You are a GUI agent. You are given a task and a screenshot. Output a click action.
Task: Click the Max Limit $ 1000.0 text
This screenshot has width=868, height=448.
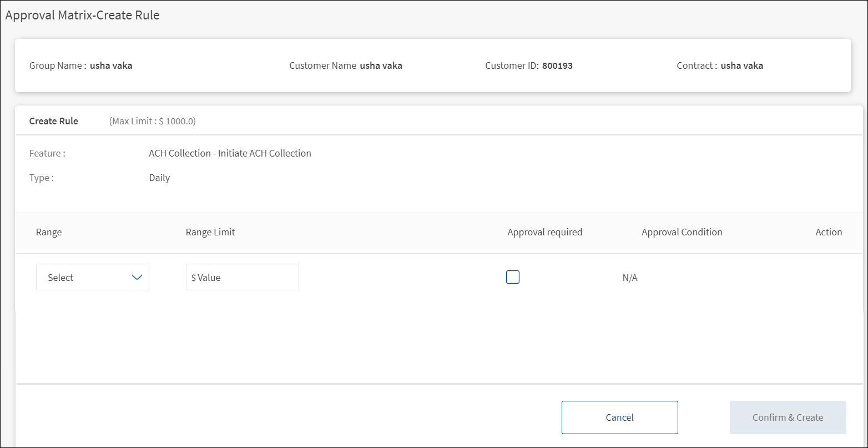153,121
